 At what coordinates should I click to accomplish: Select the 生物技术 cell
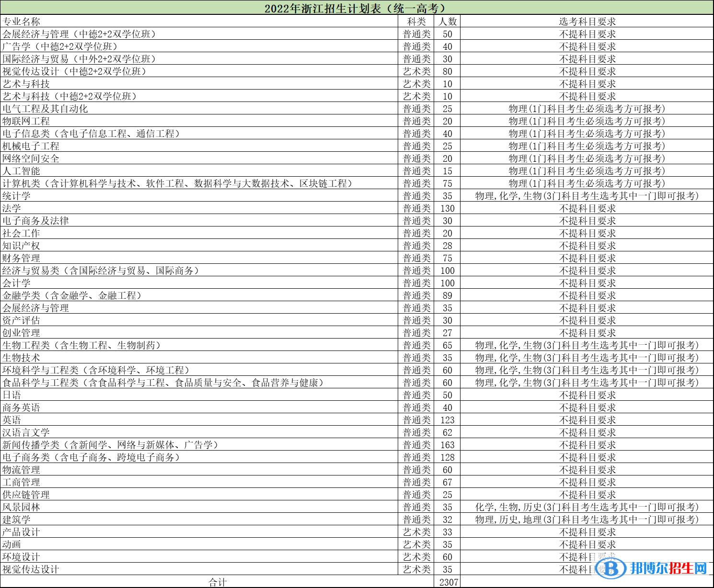[199, 357]
